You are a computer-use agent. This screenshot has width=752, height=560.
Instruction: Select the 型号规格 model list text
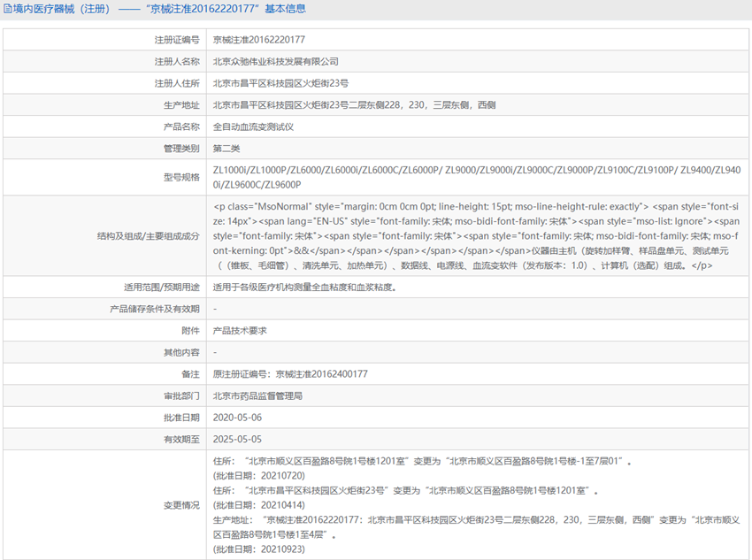click(476, 177)
